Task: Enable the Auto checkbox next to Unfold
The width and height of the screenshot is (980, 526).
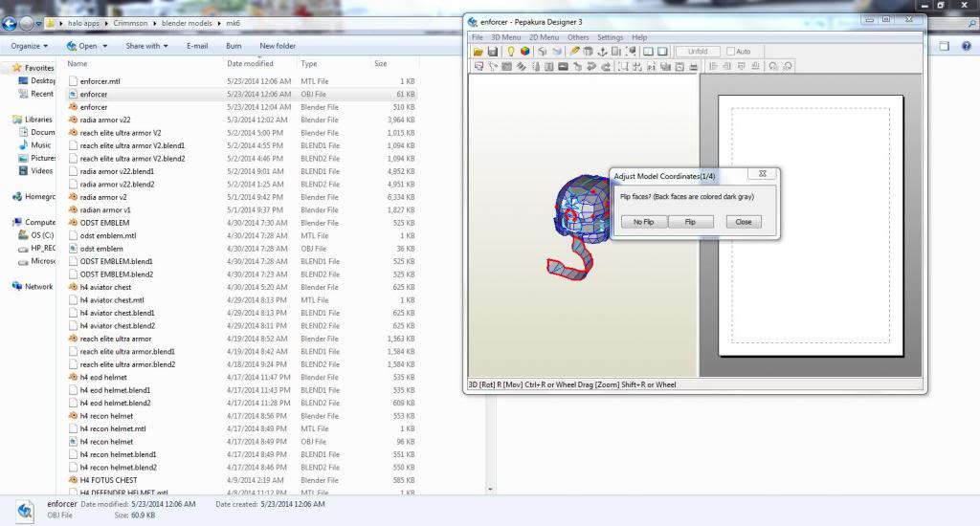Action: pos(730,52)
